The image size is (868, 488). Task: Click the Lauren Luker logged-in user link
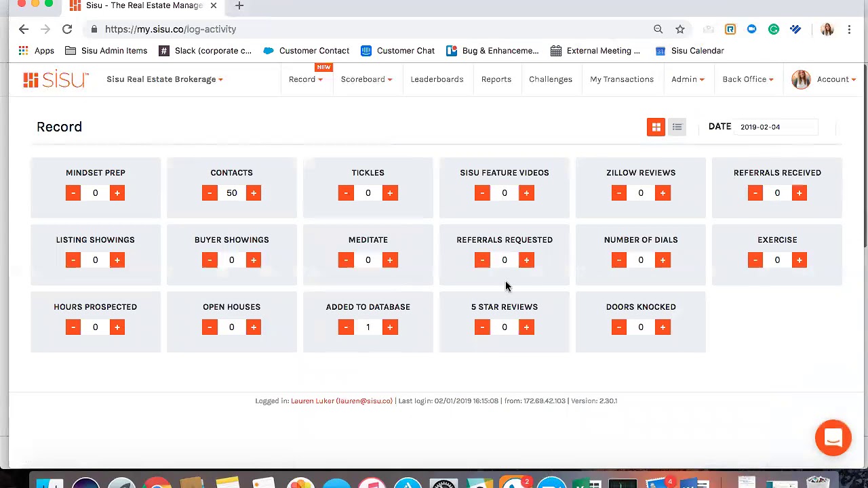(341, 401)
